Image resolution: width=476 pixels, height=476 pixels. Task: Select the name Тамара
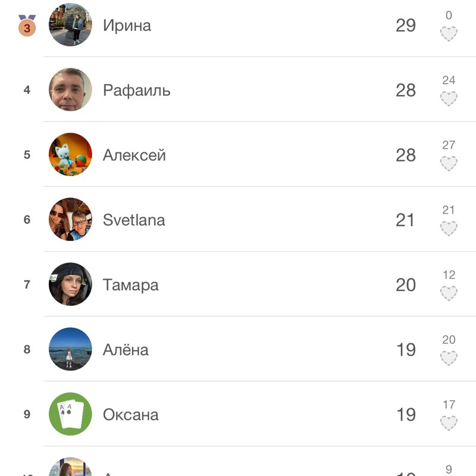click(x=130, y=285)
